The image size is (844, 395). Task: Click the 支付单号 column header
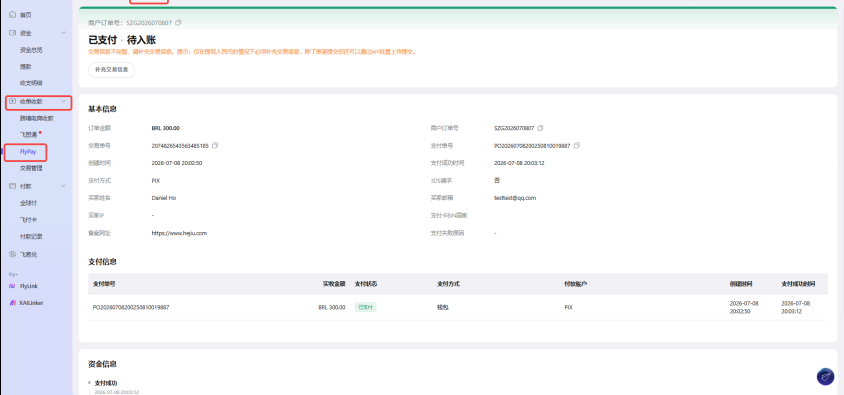pos(104,284)
